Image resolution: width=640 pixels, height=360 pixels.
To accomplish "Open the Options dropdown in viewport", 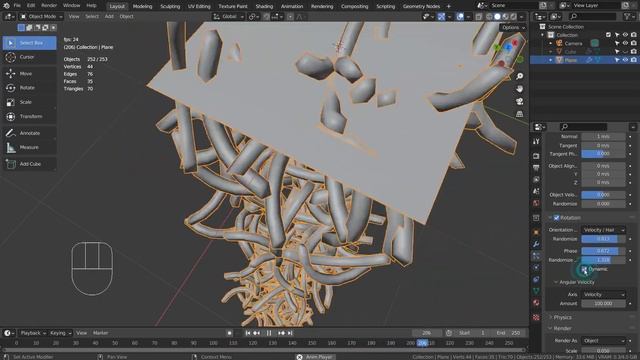I will (513, 27).
